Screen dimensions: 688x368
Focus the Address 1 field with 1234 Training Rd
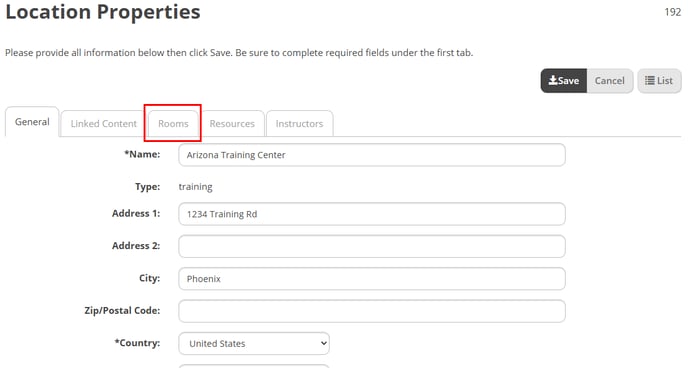click(372, 214)
